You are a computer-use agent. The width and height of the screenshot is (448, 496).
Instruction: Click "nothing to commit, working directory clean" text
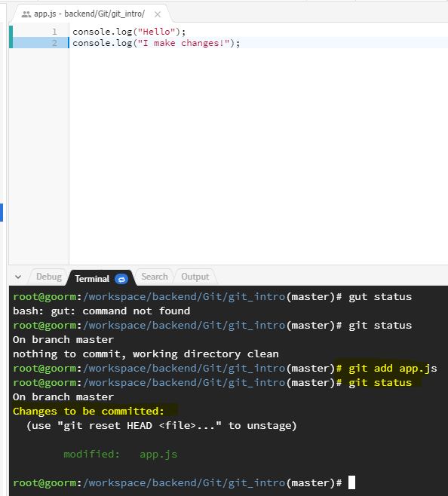point(146,354)
